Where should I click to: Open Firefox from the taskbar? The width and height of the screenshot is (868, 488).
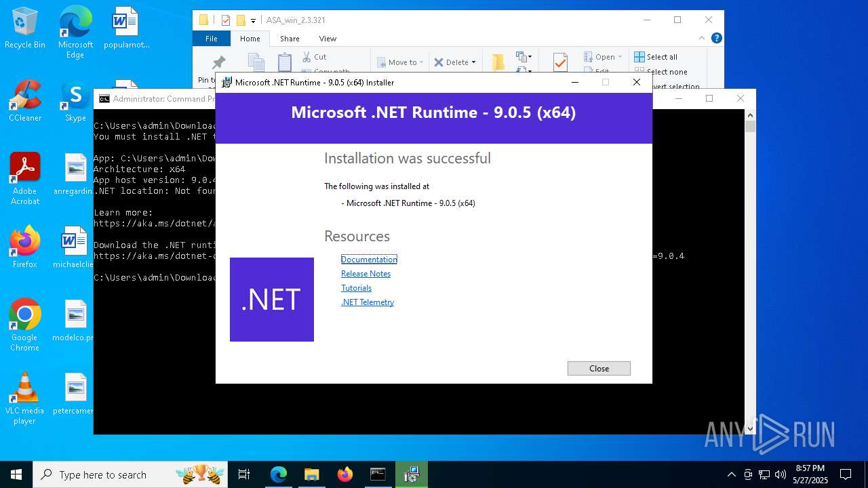click(x=344, y=474)
